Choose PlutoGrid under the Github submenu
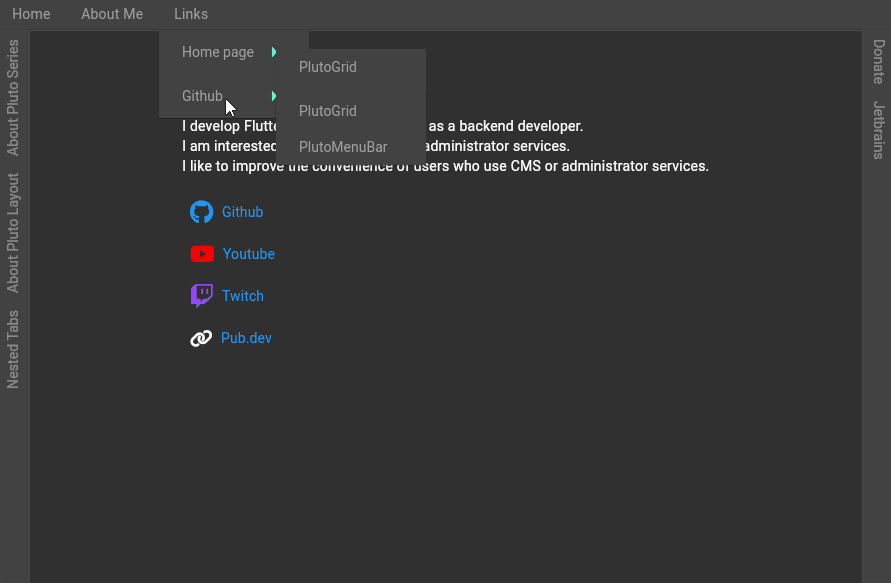Viewport: 891px width, 583px height. tap(327, 111)
